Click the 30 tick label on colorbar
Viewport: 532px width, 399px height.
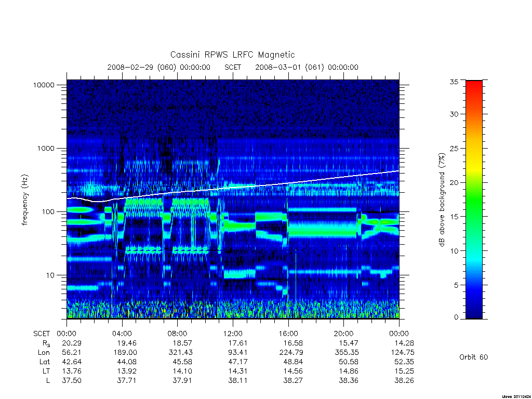click(454, 114)
